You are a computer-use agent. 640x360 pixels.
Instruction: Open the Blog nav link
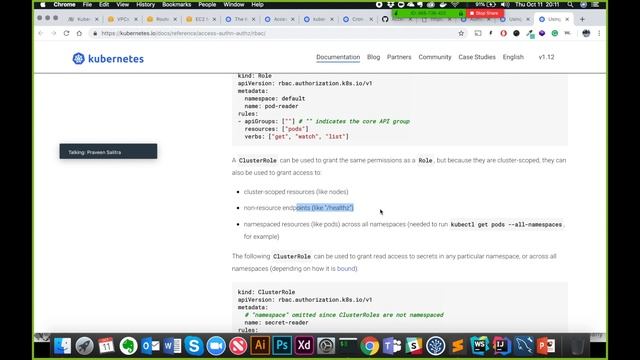click(x=373, y=57)
